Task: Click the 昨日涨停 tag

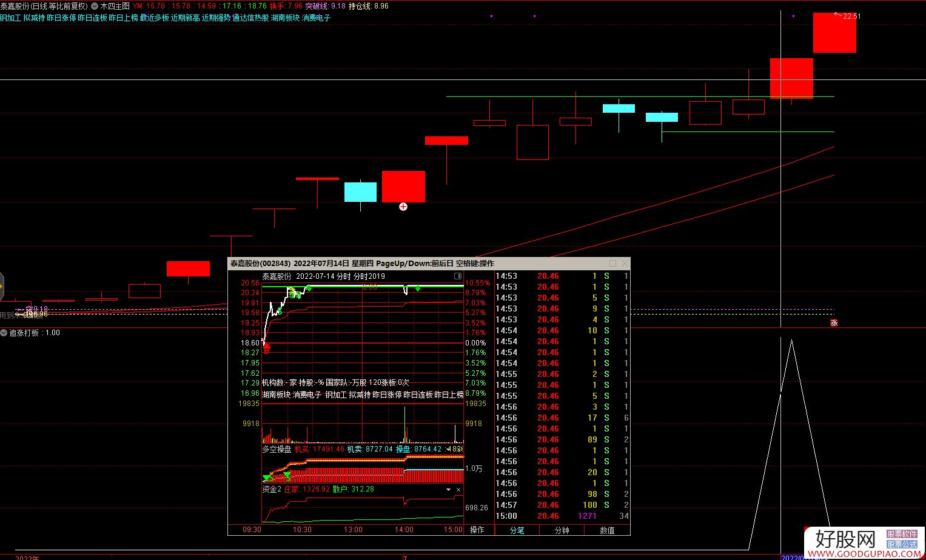Action: [x=61, y=18]
